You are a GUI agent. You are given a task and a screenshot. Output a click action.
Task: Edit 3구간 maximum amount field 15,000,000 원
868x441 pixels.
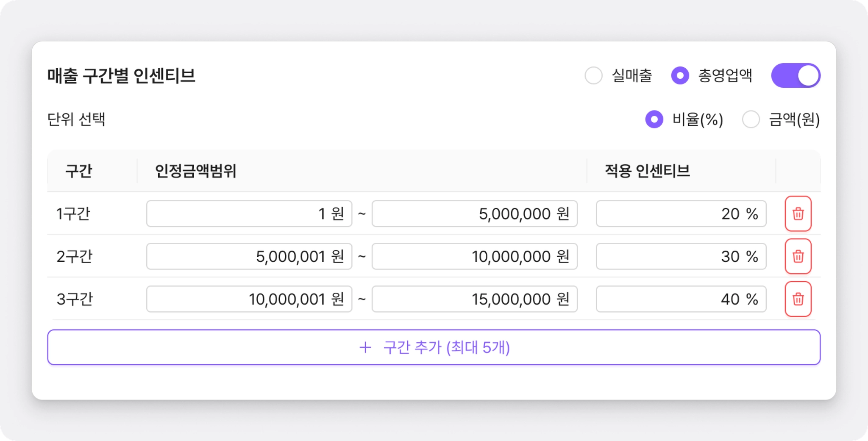coord(475,299)
